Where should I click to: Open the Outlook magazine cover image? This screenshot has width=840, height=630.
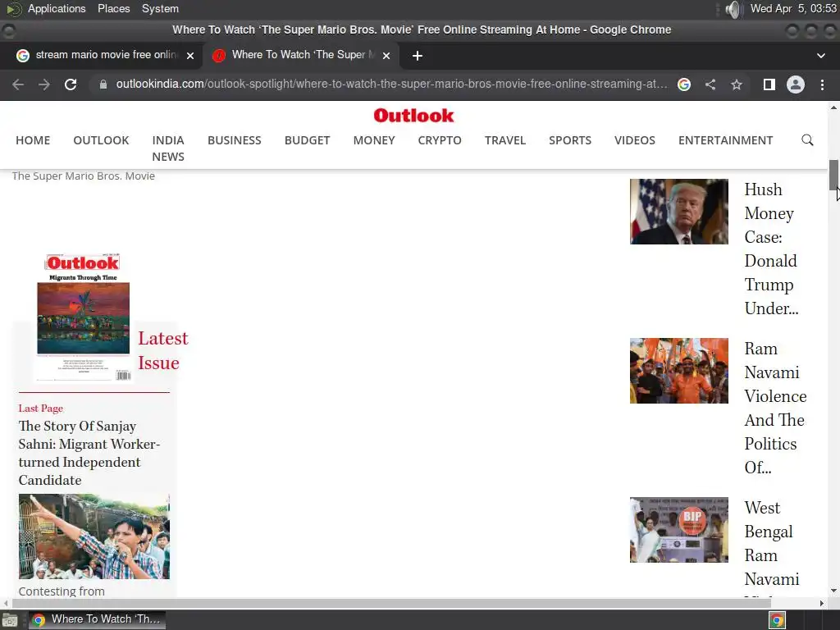[x=84, y=317]
